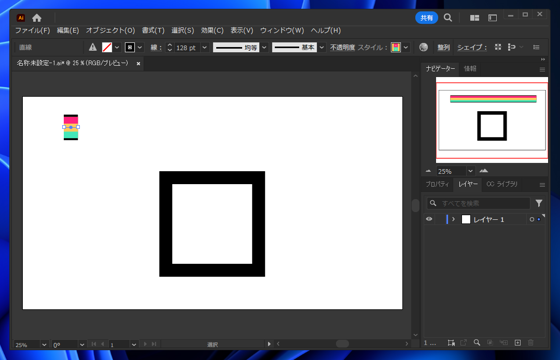This screenshot has width=560, height=360.
Task: Open the artboard number dropdown in status bar
Action: coord(134,345)
